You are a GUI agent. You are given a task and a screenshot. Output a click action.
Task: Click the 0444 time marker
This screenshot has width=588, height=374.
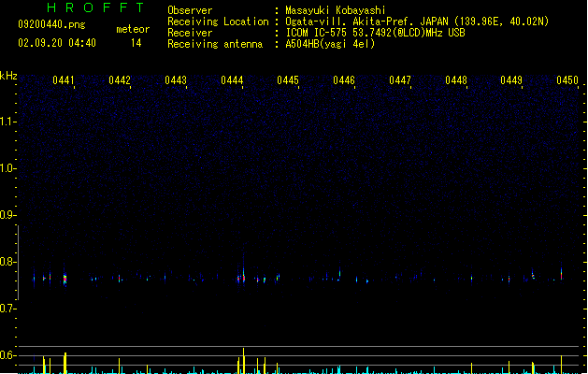click(x=232, y=80)
